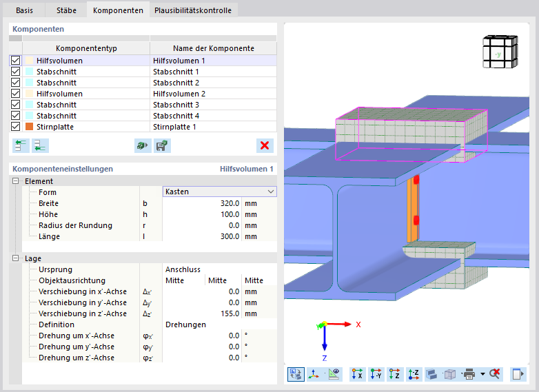Select the Stabschnitt 3 name cell
The width and height of the screenshot is (539, 392).
213,105
